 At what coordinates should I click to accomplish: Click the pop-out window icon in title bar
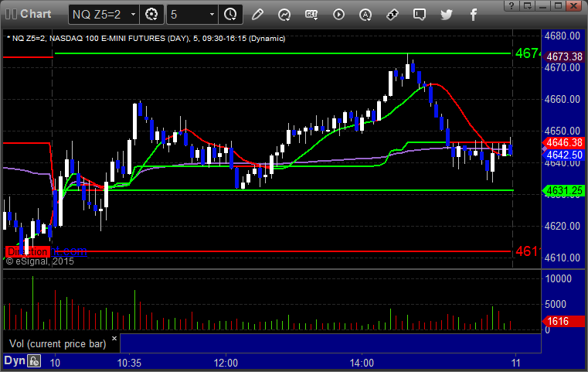click(x=527, y=5)
